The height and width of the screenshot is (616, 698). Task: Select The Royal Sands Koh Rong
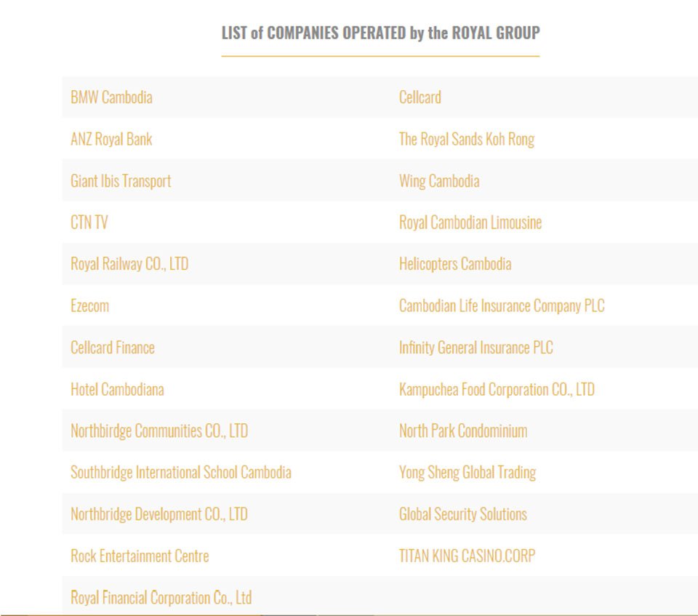pos(467,139)
